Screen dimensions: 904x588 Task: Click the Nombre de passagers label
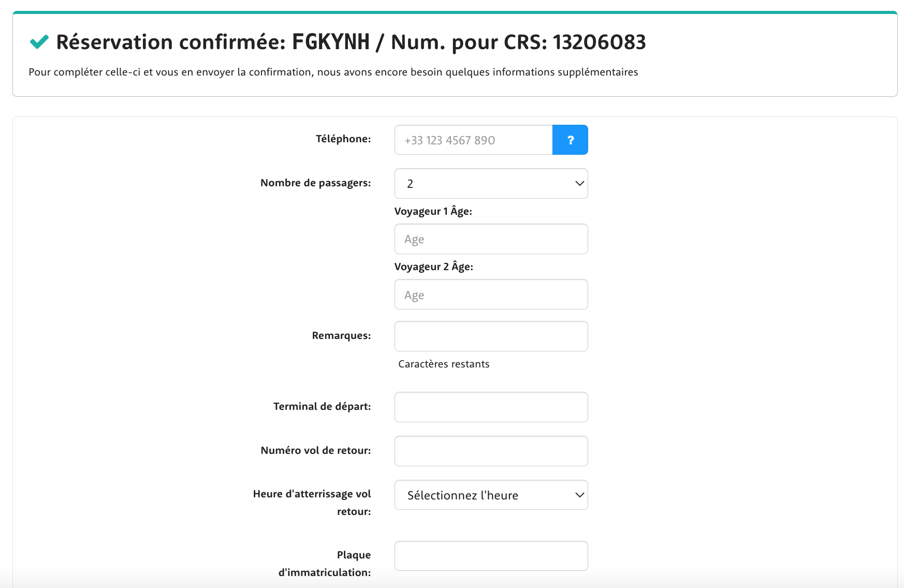[315, 183]
